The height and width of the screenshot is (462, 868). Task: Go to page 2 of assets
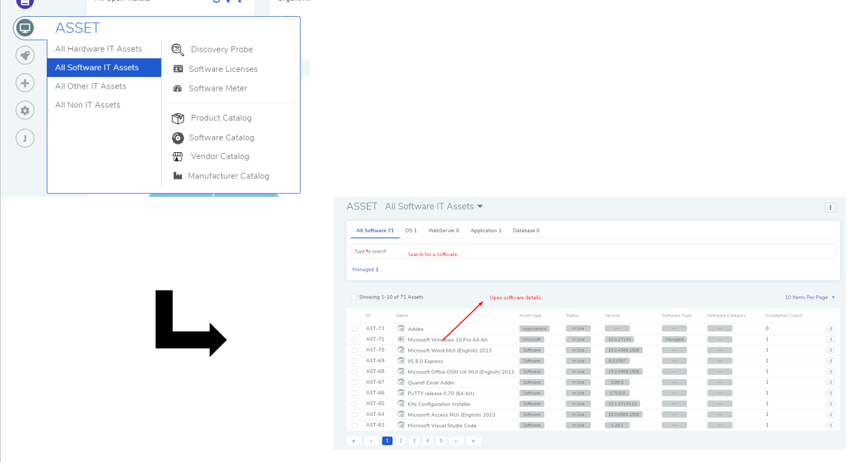[x=401, y=441]
